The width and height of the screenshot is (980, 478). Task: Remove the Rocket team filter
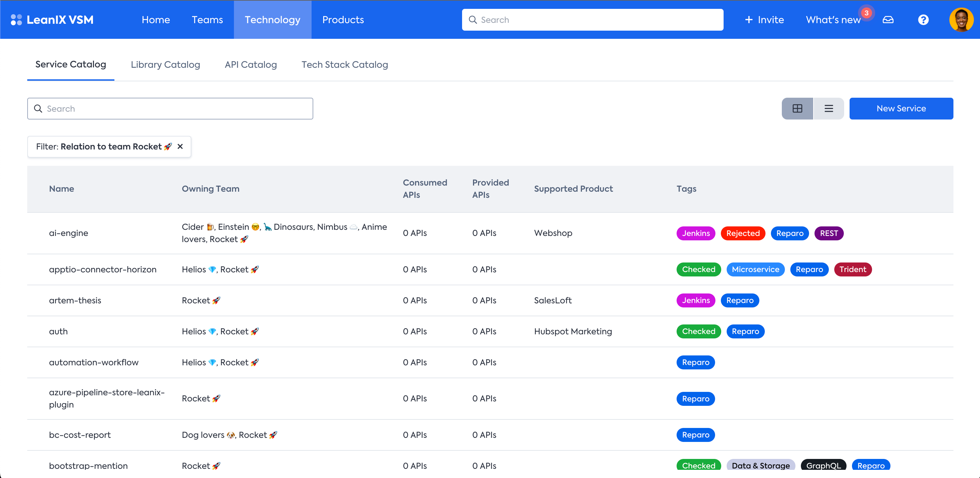180,146
